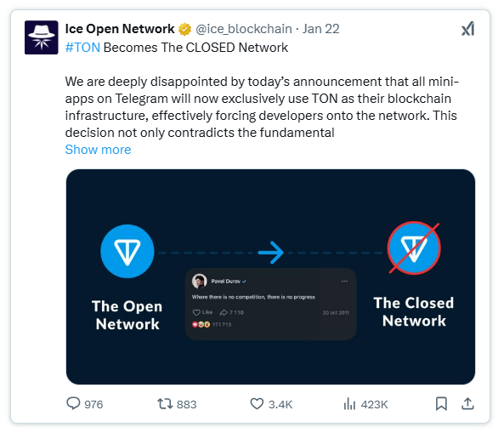Open the #TON hashtag link

tap(82, 48)
